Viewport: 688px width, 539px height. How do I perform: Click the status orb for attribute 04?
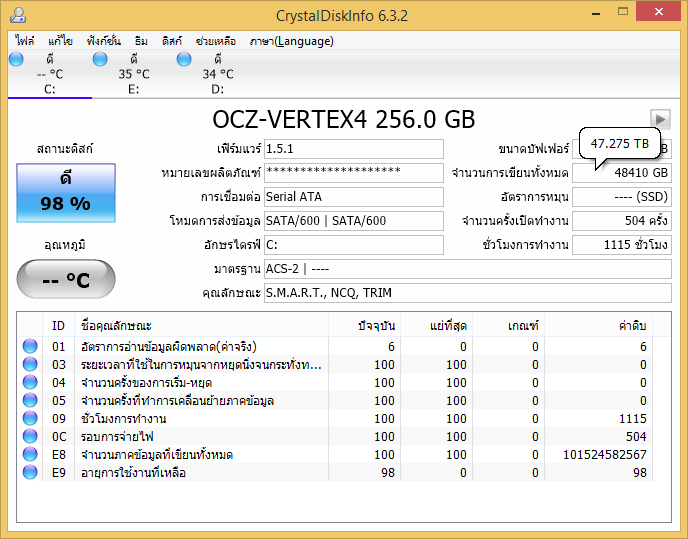click(30, 382)
